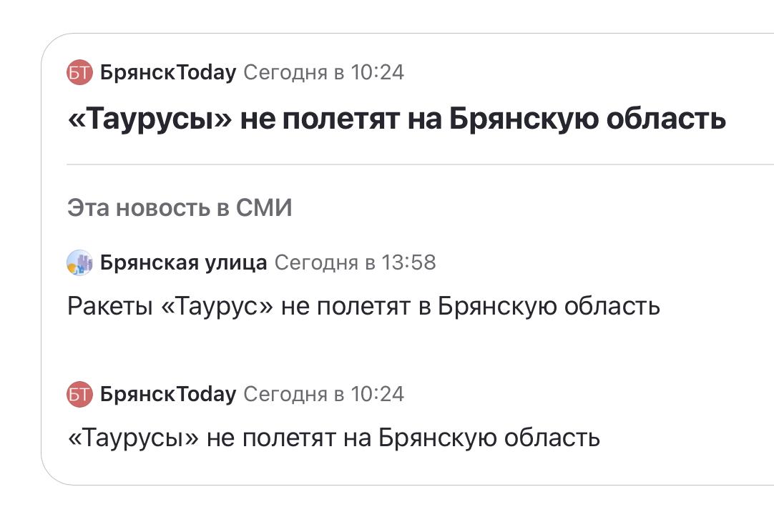Click the word СМИ in the section heading

pos(264,207)
